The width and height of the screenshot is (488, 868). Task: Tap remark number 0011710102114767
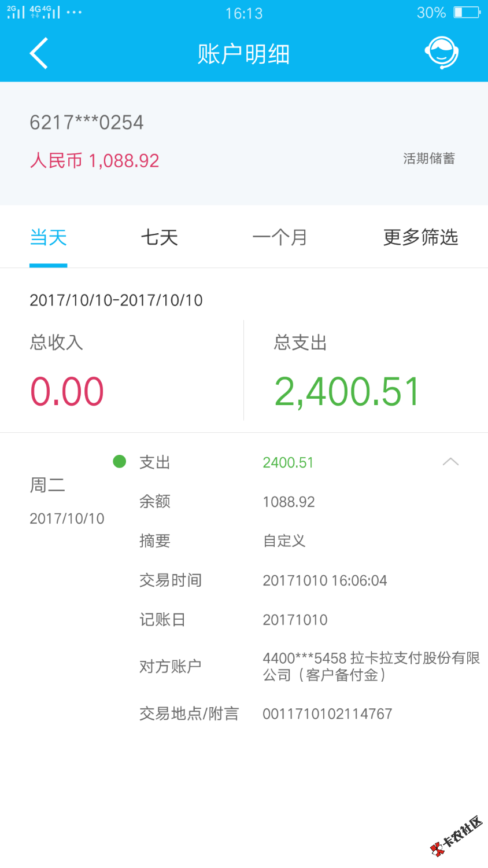pyautogui.click(x=327, y=714)
